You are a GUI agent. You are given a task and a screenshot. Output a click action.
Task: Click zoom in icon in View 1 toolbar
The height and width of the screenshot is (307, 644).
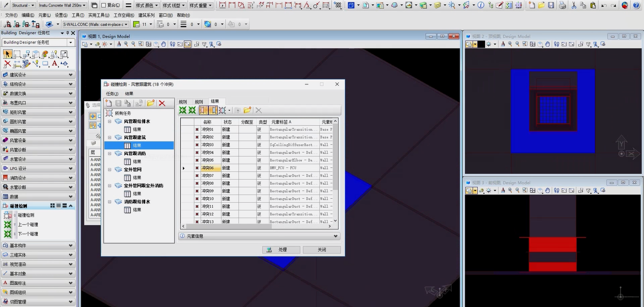click(126, 44)
